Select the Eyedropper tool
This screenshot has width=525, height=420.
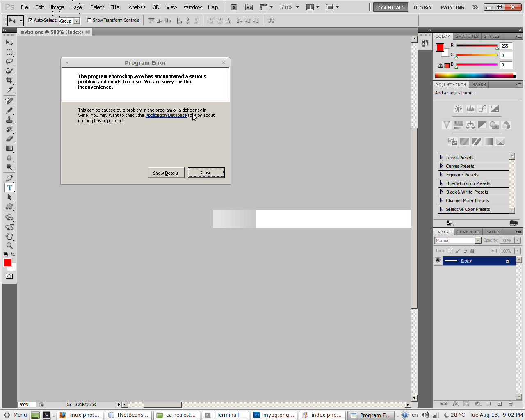click(9, 90)
